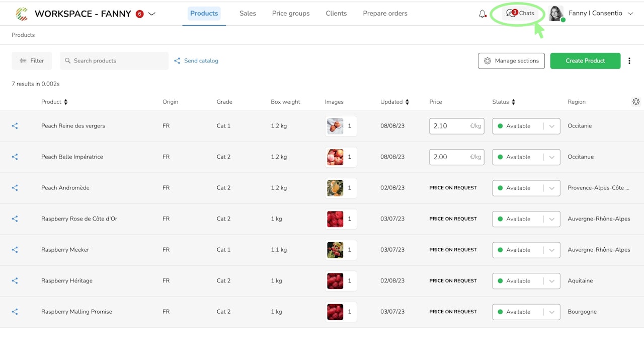Sort by Updated column arrows
Viewport: 644px width, 354px height.
click(x=407, y=102)
